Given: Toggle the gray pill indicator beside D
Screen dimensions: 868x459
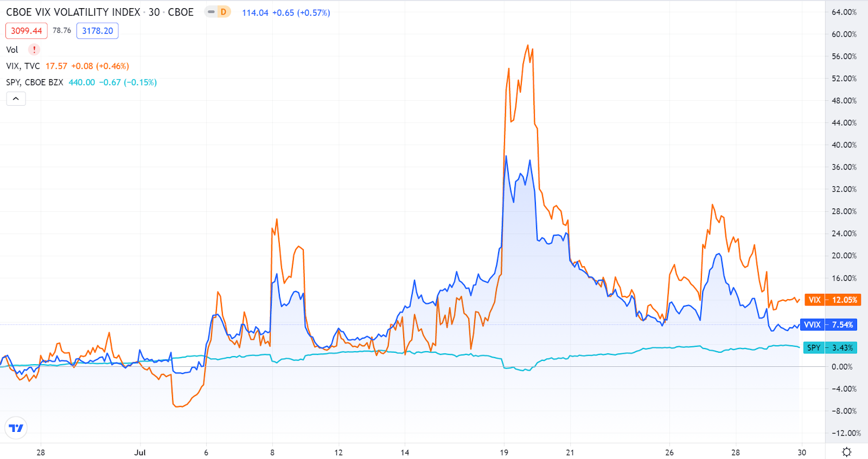Looking at the screenshot, I should 211,12.
